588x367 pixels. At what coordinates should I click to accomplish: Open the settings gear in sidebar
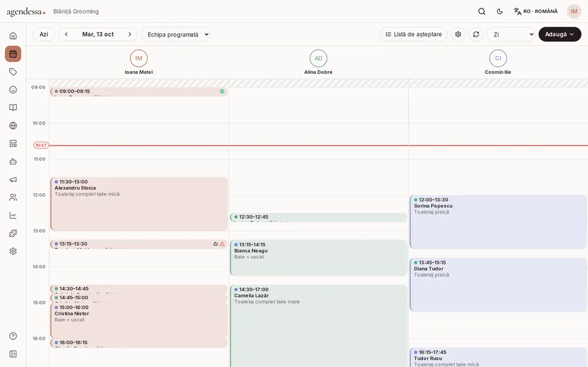13,251
